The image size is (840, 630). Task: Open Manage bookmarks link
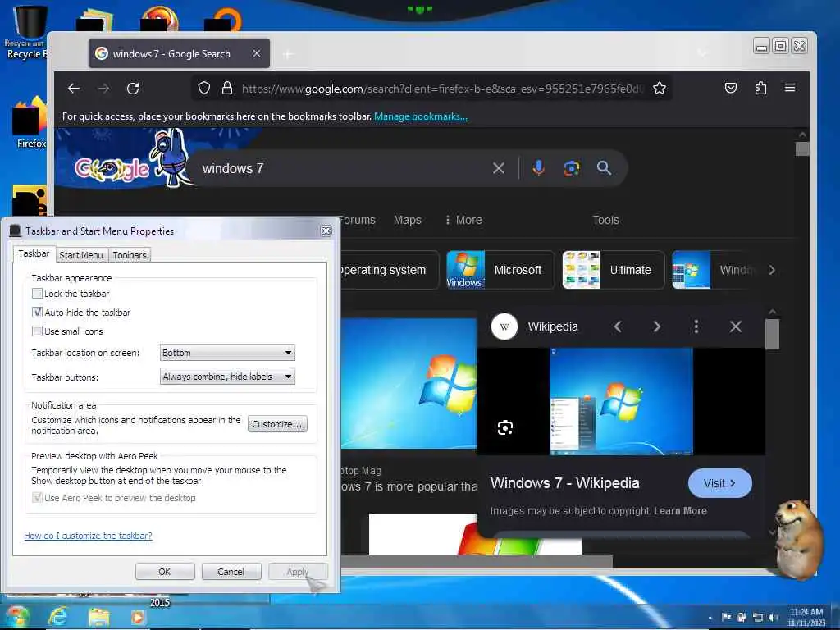pos(421,116)
